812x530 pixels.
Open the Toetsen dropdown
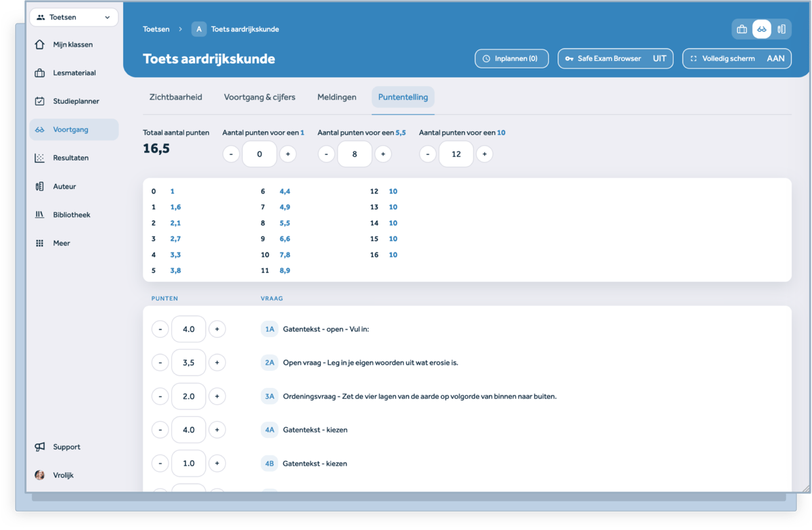[74, 16]
